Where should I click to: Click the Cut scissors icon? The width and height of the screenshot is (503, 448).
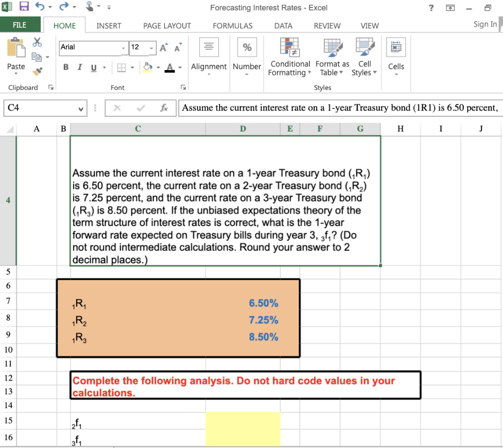[x=37, y=42]
